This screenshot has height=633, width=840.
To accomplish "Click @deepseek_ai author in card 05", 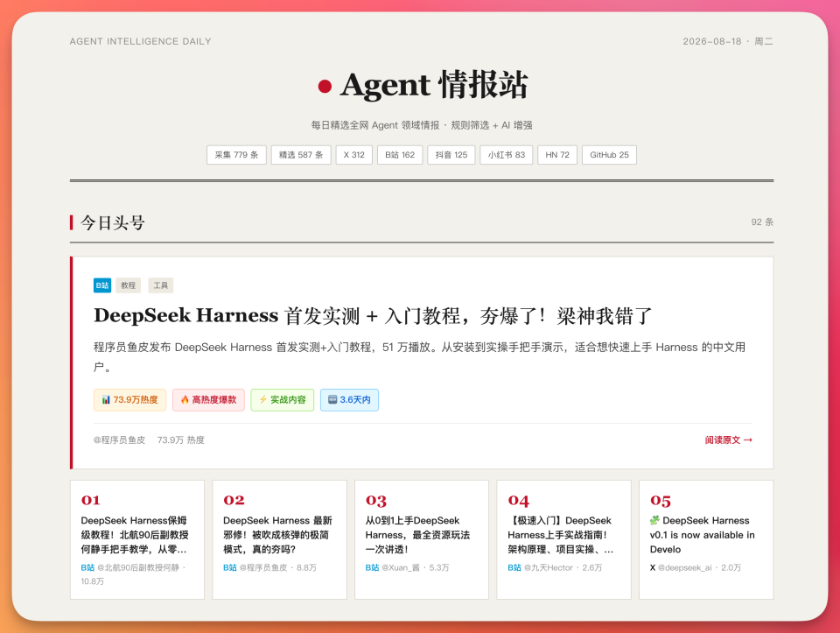I will pyautogui.click(x=685, y=567).
